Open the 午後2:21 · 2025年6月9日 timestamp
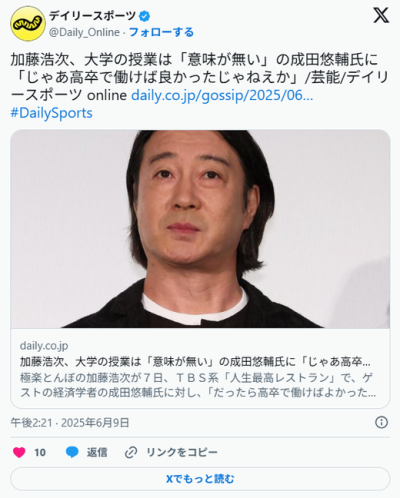 click(70, 423)
